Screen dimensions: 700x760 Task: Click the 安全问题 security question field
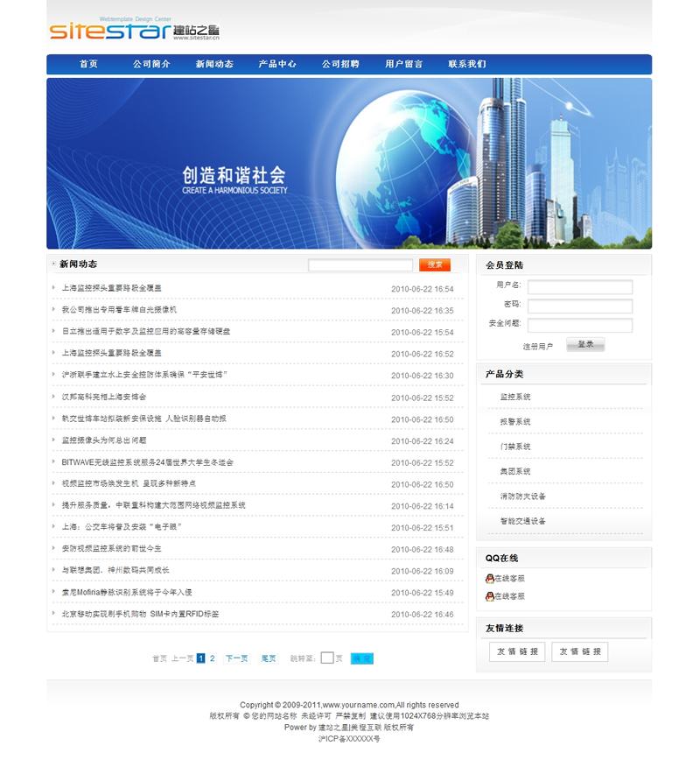click(x=579, y=326)
